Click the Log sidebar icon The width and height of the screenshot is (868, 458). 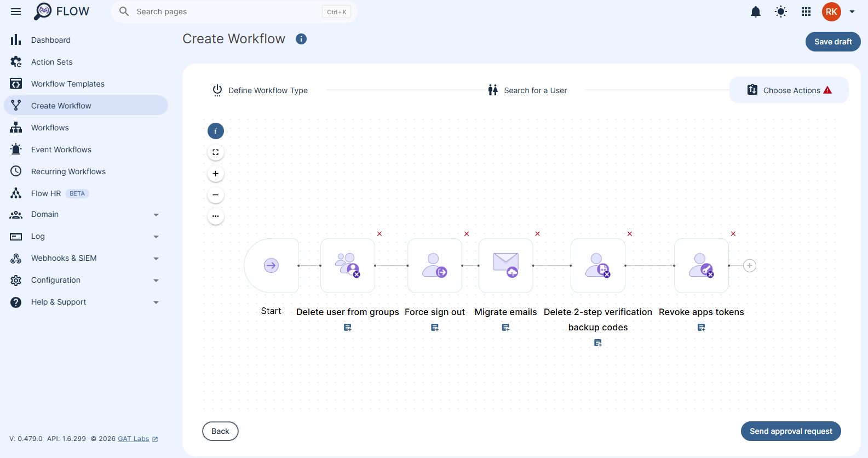click(16, 237)
